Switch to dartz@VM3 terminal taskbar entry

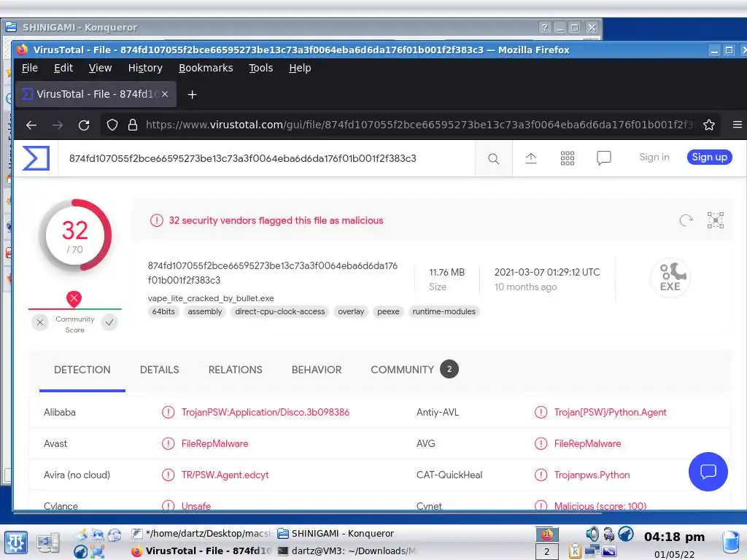pyautogui.click(x=348, y=551)
